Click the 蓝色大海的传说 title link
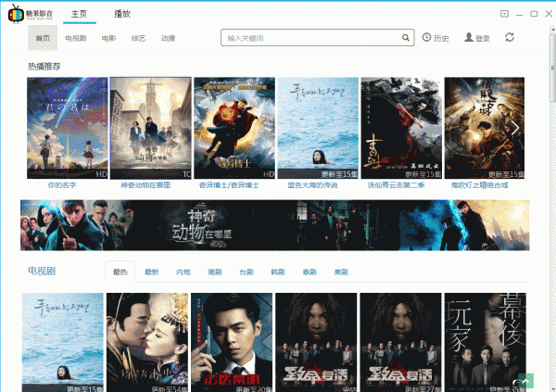This screenshot has width=556, height=392. click(313, 185)
